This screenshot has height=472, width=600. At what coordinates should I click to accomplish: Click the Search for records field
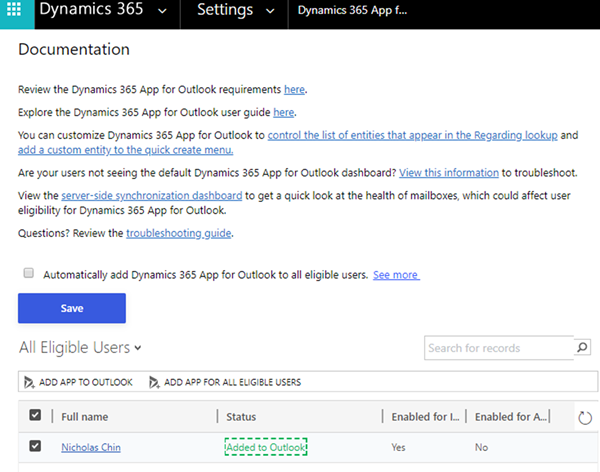tap(498, 348)
